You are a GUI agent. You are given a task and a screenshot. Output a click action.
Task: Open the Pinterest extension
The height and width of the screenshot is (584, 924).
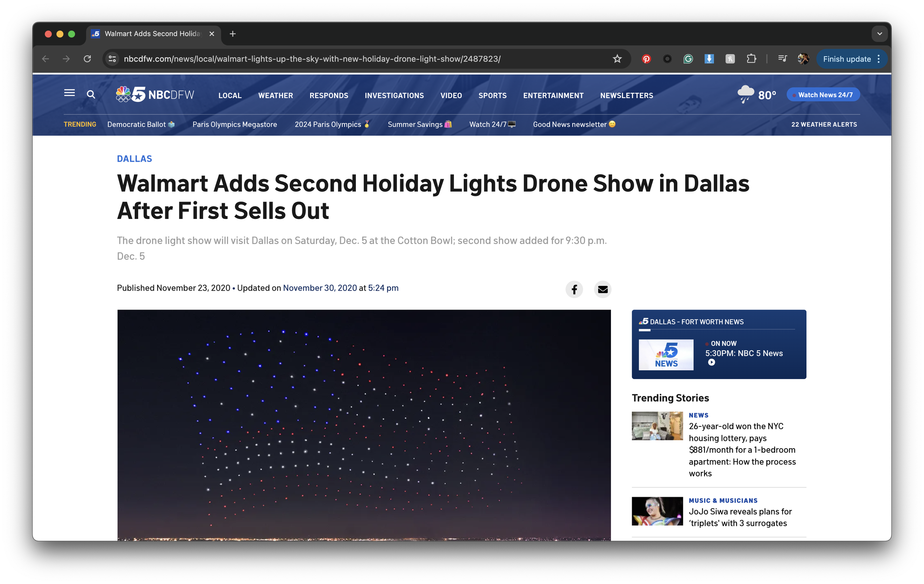coord(646,59)
